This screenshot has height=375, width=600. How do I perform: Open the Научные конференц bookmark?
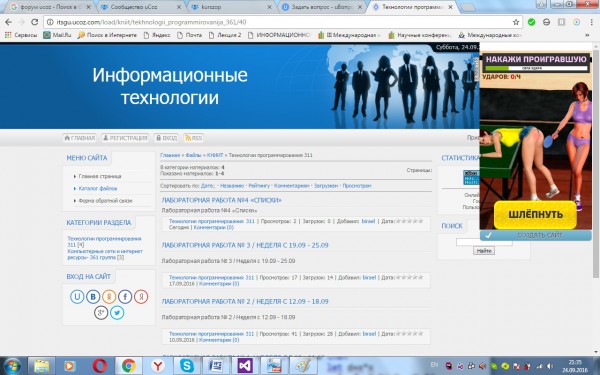[420, 35]
